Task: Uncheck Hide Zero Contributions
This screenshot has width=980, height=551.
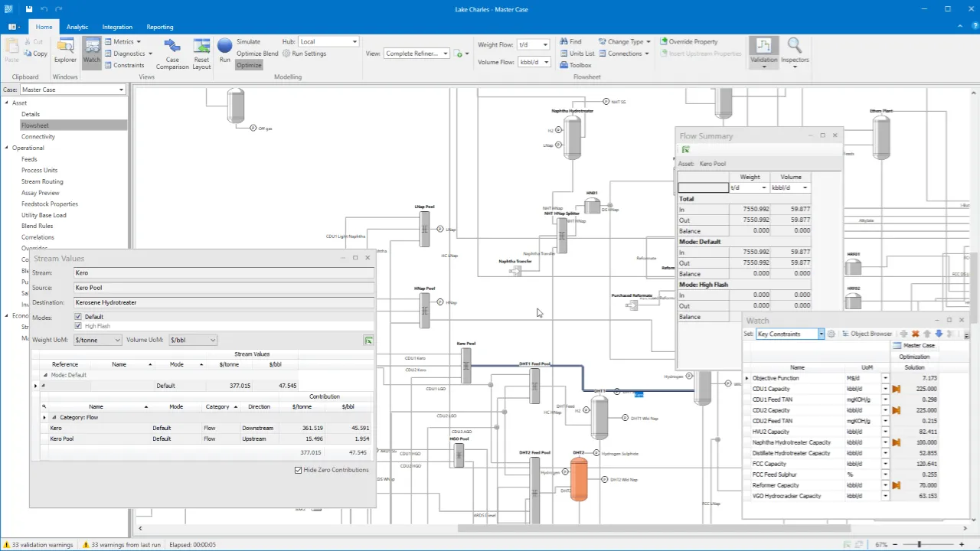Action: [299, 470]
